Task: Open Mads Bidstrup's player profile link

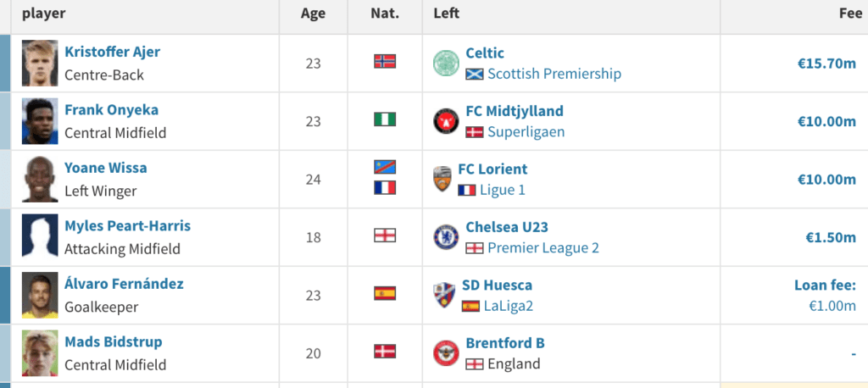Action: 113,342
